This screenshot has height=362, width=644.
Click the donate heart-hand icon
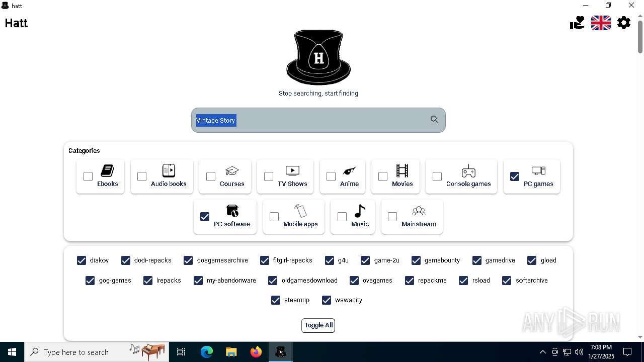click(x=577, y=23)
